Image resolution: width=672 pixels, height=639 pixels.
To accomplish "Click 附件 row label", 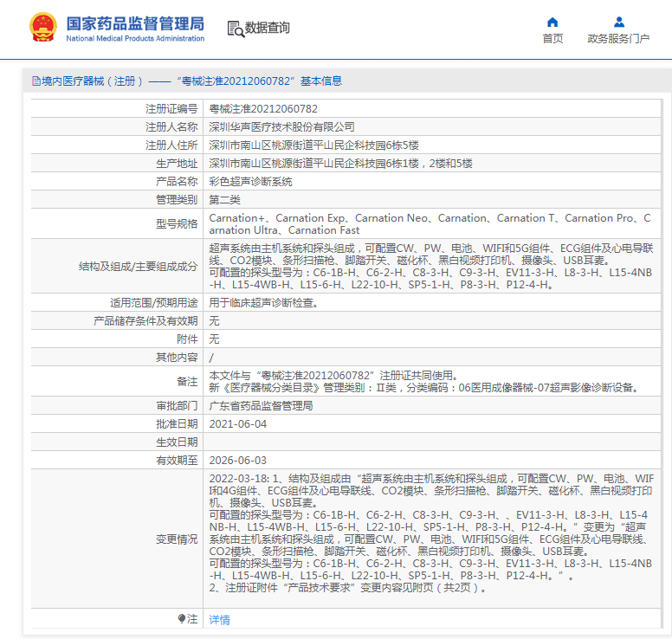I will pyautogui.click(x=187, y=339).
